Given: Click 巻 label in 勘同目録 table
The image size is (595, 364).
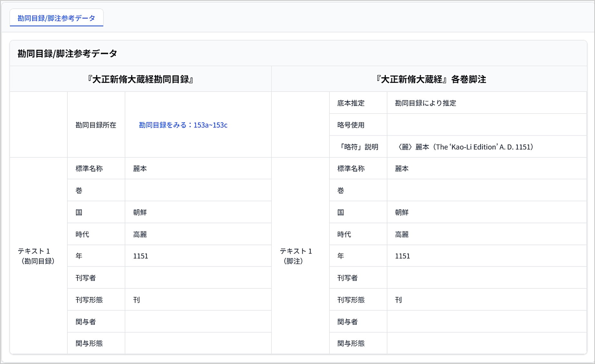Looking at the screenshot, I should click(79, 191).
